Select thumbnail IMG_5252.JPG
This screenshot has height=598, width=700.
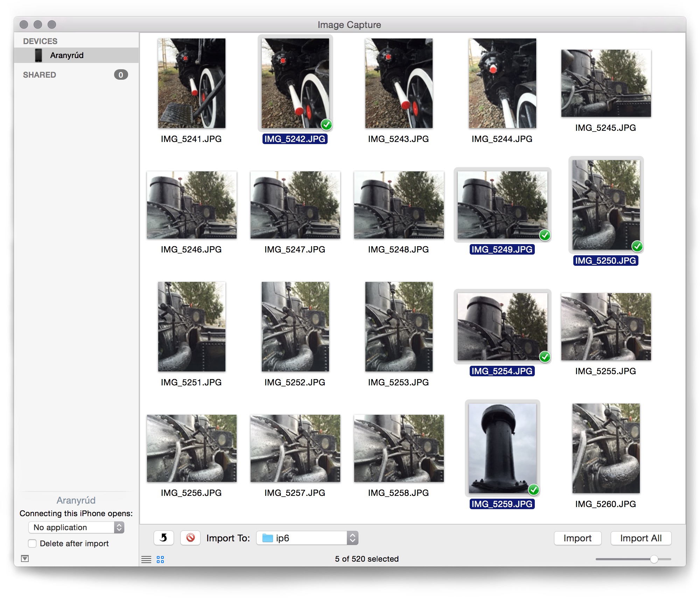pos(295,327)
